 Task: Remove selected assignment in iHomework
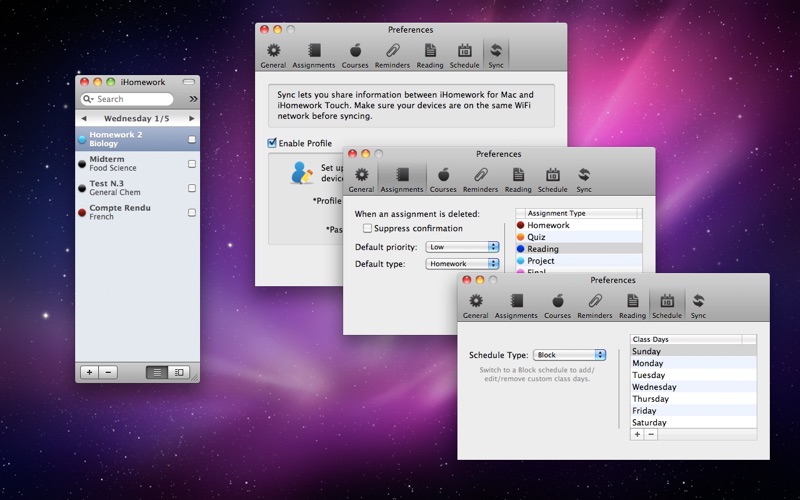pyautogui.click(x=108, y=372)
